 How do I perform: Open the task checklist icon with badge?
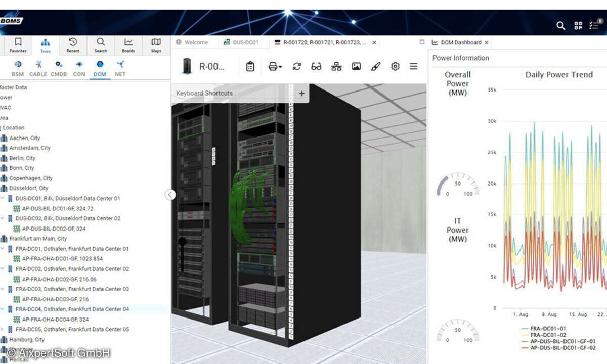pos(595,25)
